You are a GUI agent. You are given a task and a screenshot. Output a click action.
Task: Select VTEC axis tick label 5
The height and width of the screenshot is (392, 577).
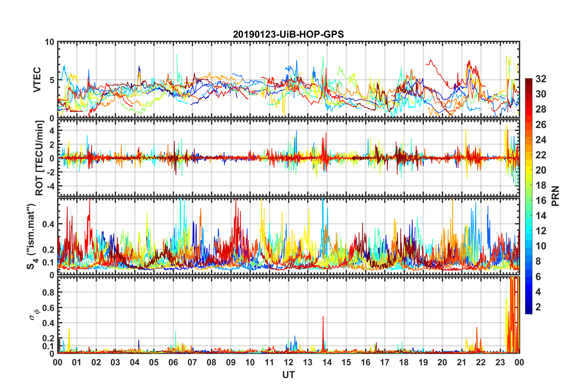click(x=52, y=80)
